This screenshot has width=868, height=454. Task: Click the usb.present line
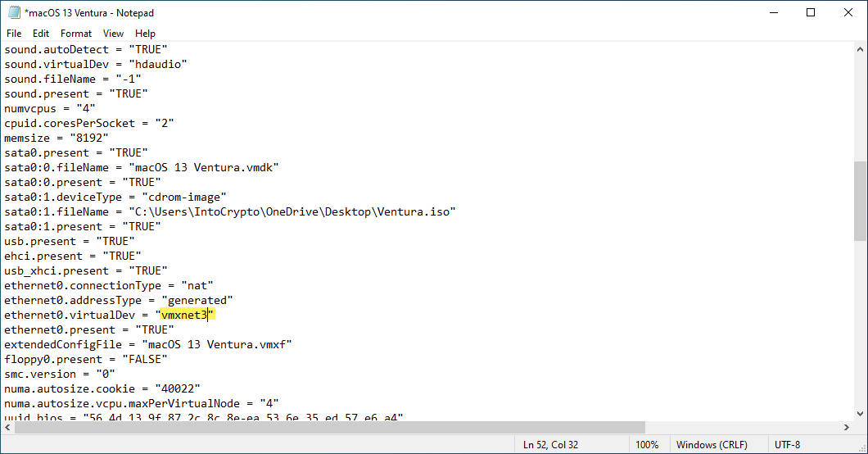(70, 242)
